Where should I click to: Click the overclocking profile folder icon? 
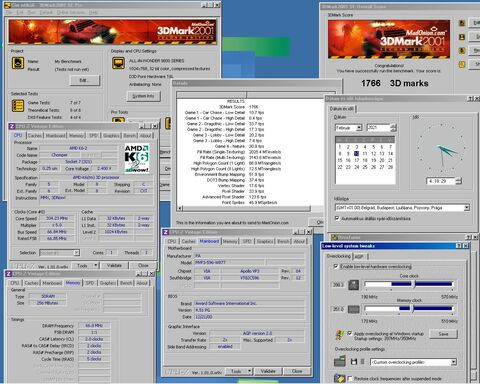click(340, 362)
